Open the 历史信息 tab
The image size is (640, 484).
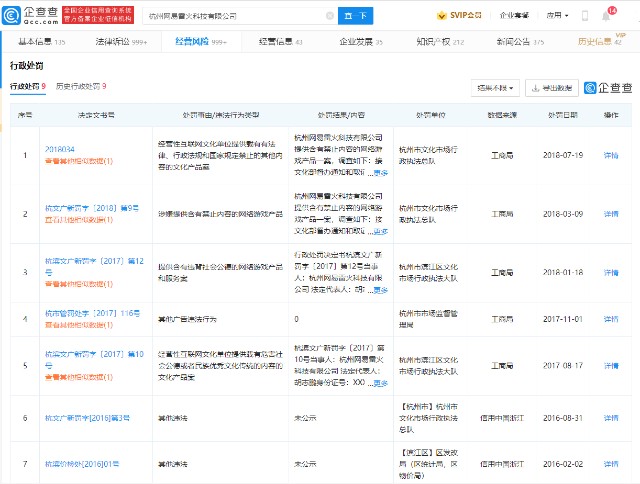598,41
